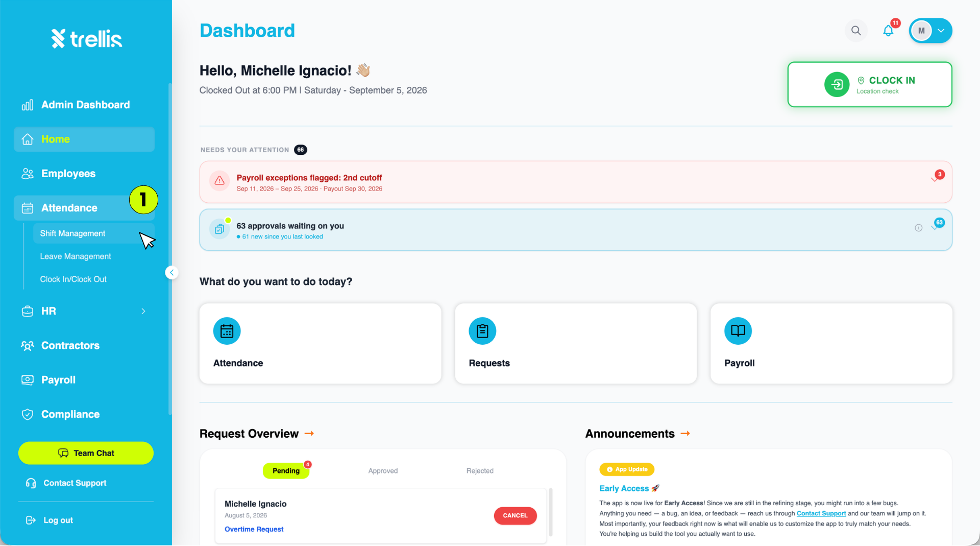Image resolution: width=980 pixels, height=546 pixels.
Task: Open the user avatar M menu
Action: tap(930, 31)
